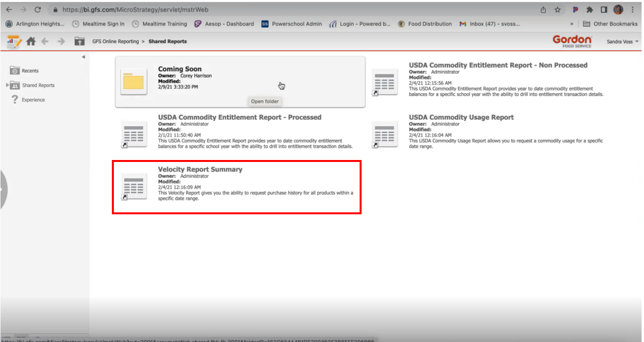The image size is (644, 342).
Task: Open the Arlington Heights bookmark
Action: point(35,23)
